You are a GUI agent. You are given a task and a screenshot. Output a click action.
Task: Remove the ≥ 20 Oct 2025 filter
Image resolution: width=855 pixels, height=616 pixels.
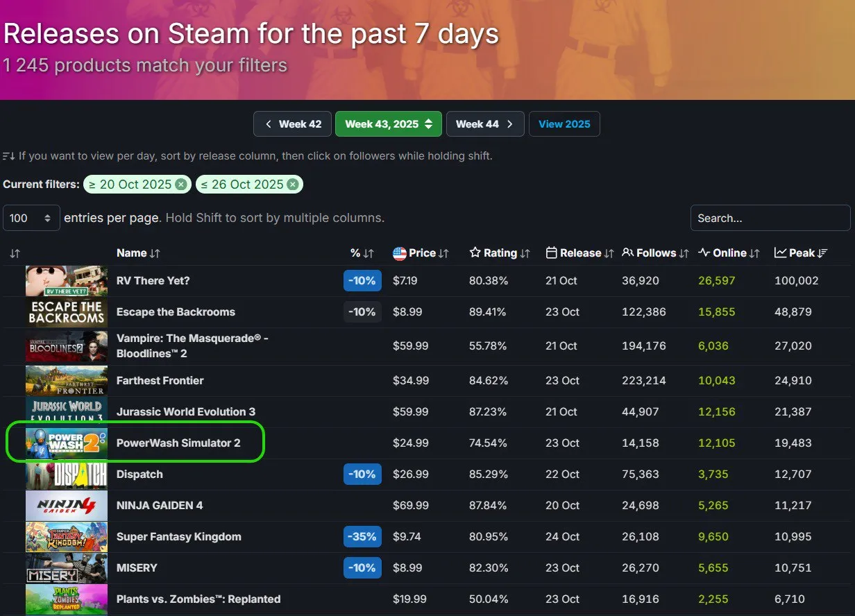click(x=180, y=185)
